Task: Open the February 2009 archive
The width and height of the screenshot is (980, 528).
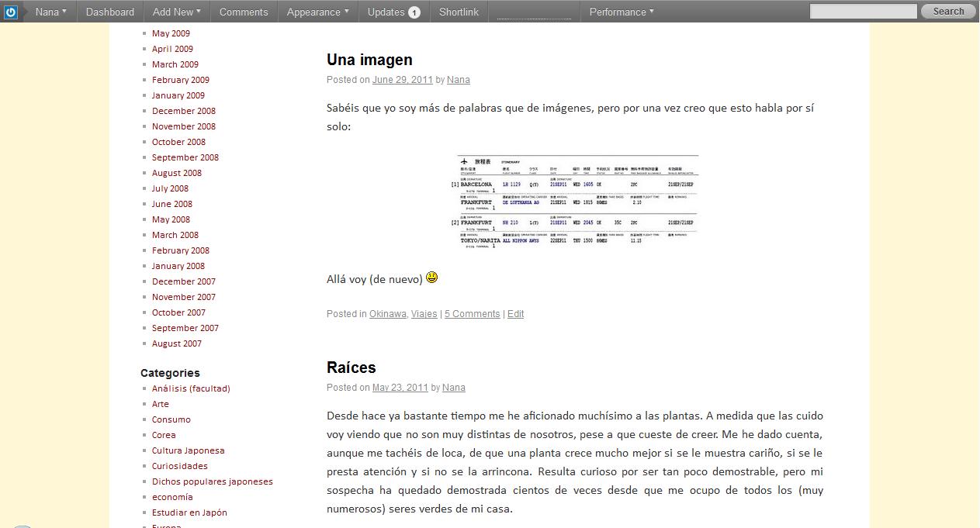Action: 181,80
